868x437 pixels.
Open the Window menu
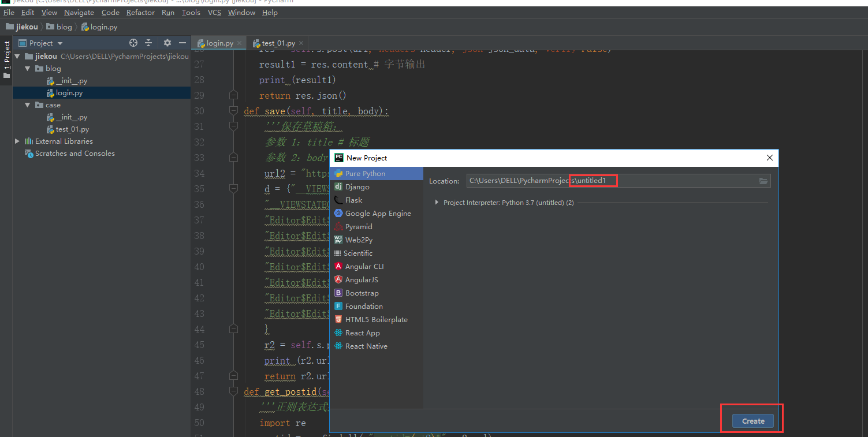click(x=241, y=12)
